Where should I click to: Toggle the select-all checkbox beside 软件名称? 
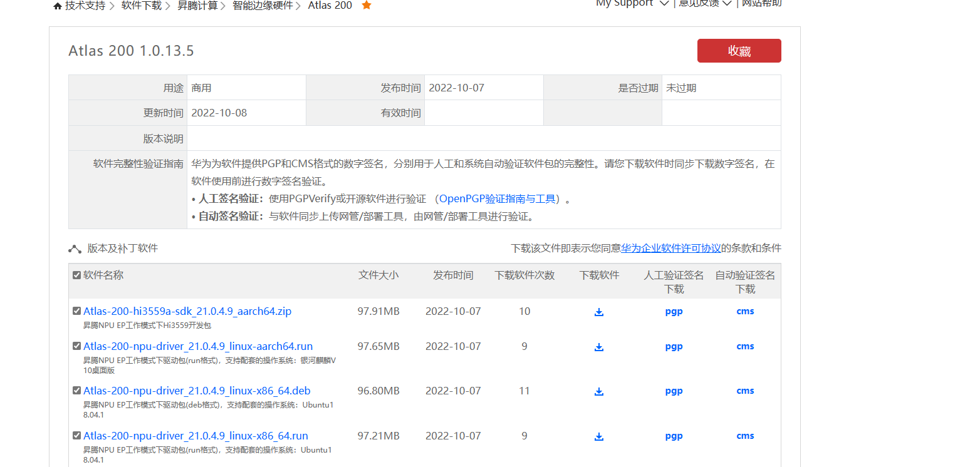pos(76,275)
